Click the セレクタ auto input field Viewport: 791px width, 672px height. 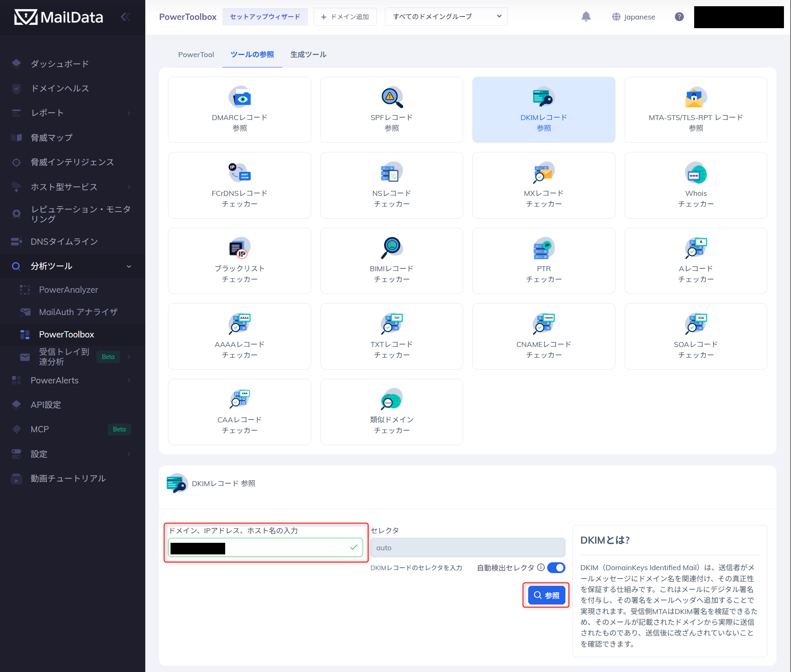click(468, 547)
